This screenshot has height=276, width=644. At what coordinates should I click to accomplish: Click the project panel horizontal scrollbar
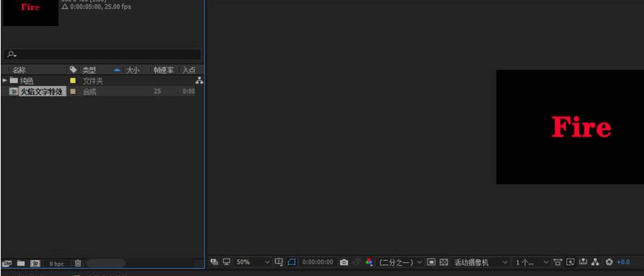[x=105, y=263]
